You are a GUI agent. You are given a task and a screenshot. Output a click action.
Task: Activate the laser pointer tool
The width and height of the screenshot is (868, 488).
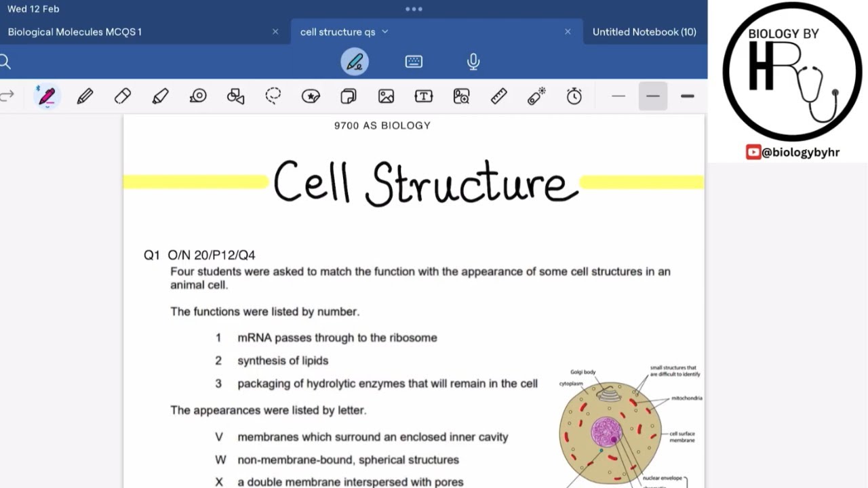tap(536, 96)
